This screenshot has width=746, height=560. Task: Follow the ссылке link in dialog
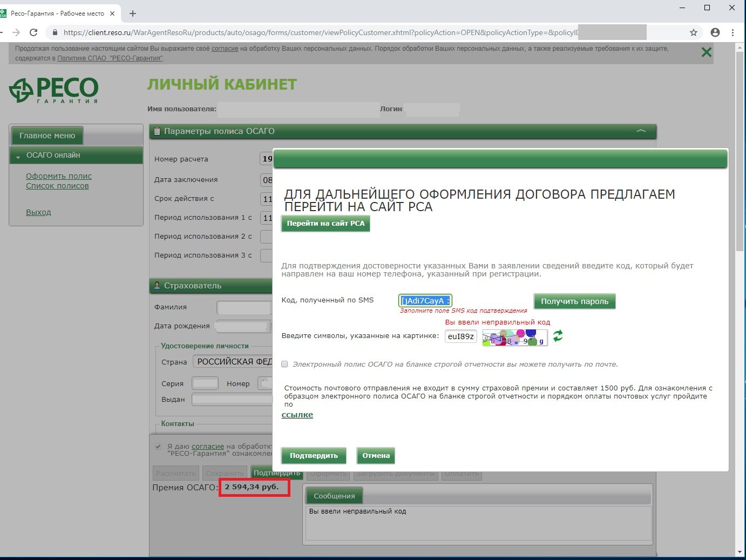pos(297,415)
